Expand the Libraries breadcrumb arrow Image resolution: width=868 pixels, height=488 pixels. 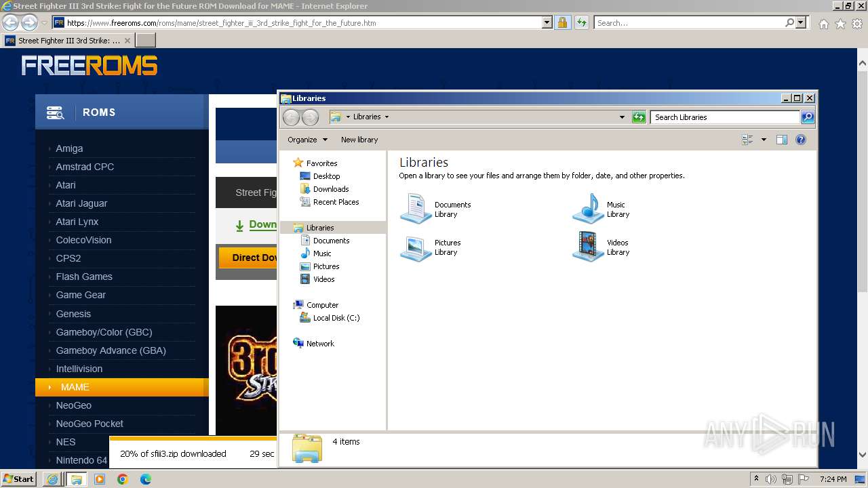pyautogui.click(x=387, y=117)
